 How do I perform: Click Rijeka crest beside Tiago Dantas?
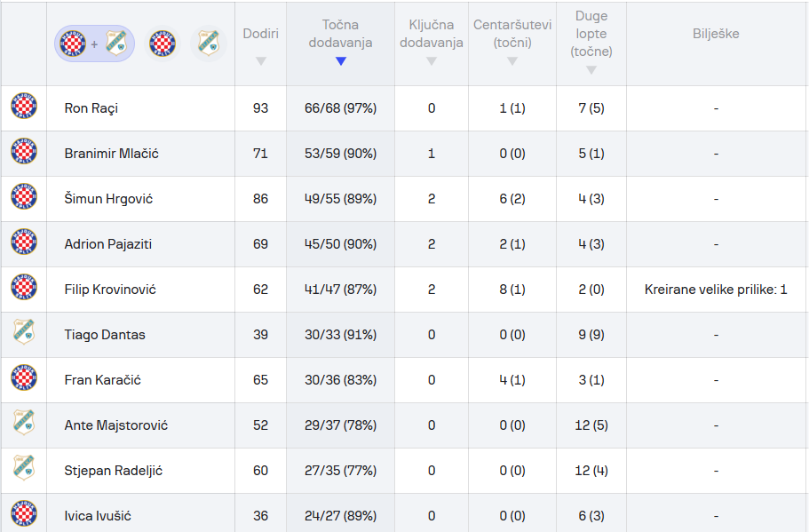24,332
